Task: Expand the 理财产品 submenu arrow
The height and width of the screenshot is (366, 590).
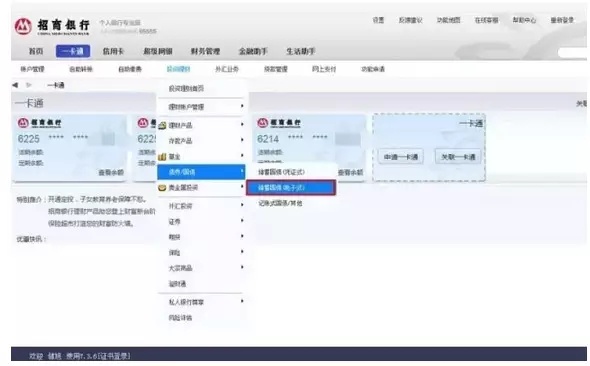Action: [x=242, y=125]
